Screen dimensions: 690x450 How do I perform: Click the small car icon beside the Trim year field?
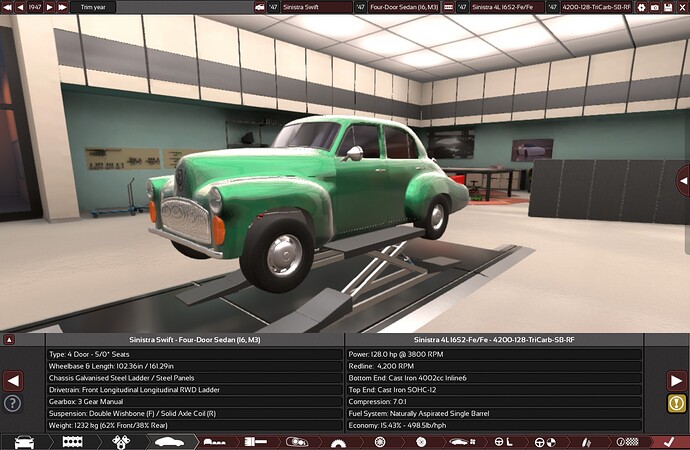click(260, 6)
